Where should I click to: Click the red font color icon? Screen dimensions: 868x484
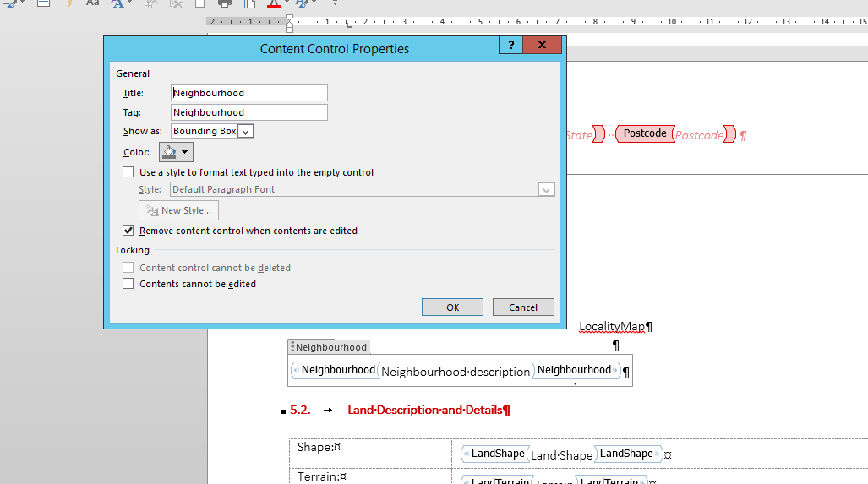click(x=274, y=4)
